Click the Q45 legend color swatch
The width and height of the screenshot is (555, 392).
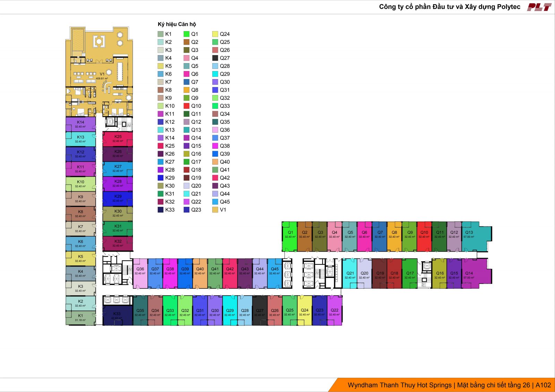tap(215, 202)
